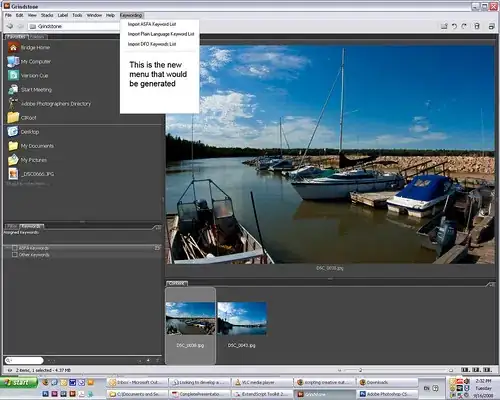The width and height of the screenshot is (500, 400).
Task: Check the ASFA Keywords checkbox
Action: [14, 248]
